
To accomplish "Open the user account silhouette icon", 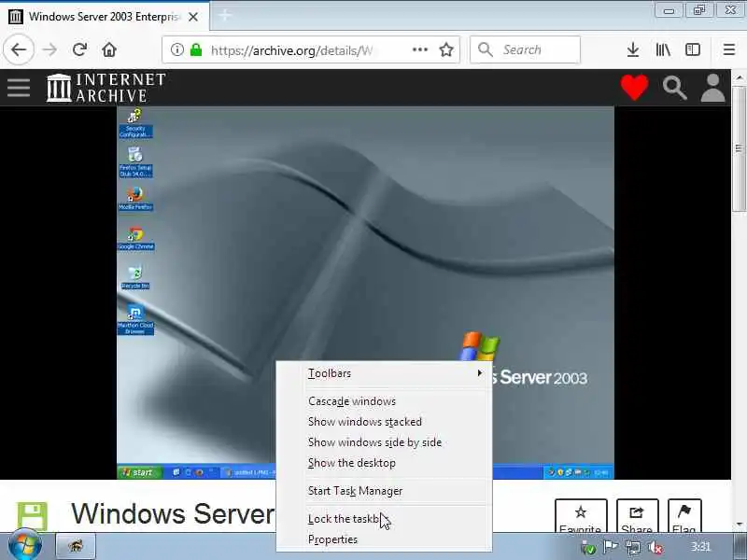I will [712, 88].
